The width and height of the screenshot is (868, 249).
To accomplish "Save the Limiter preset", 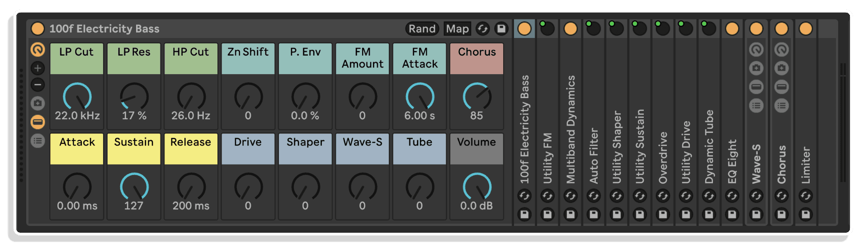I will tap(806, 214).
